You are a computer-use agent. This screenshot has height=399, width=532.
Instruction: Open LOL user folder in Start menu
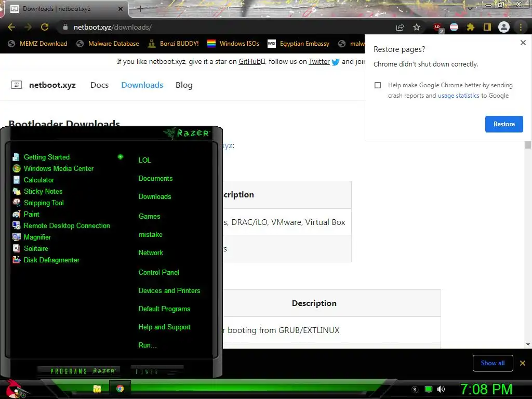pyautogui.click(x=144, y=160)
